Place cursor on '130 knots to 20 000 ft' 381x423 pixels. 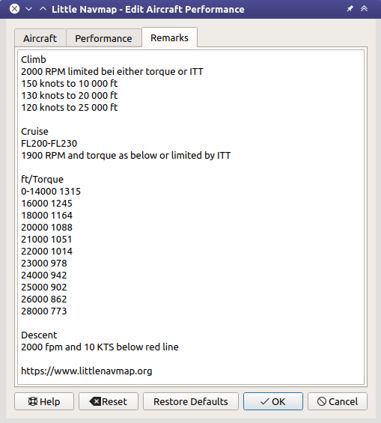pyautogui.click(x=69, y=96)
